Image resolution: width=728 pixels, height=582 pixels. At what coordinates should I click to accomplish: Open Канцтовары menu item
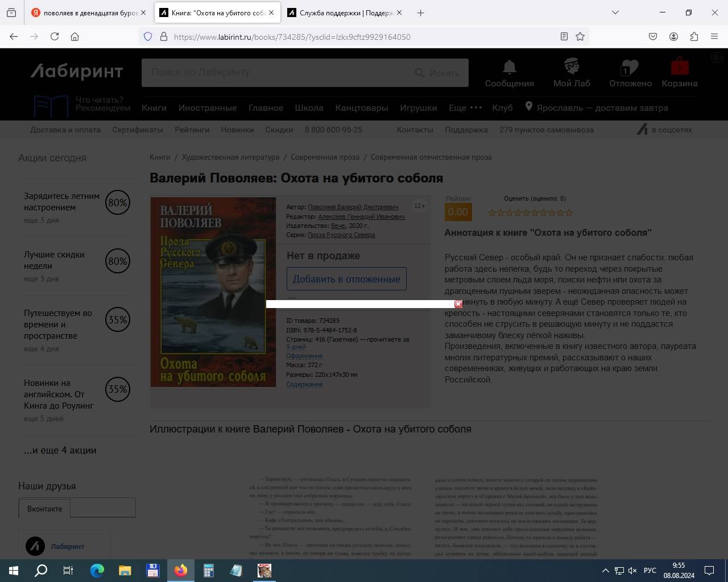point(362,108)
